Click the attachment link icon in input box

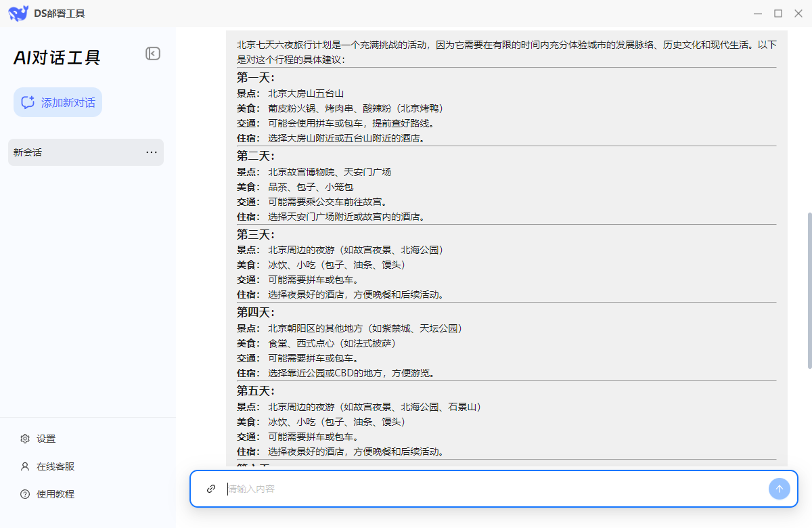(211, 489)
